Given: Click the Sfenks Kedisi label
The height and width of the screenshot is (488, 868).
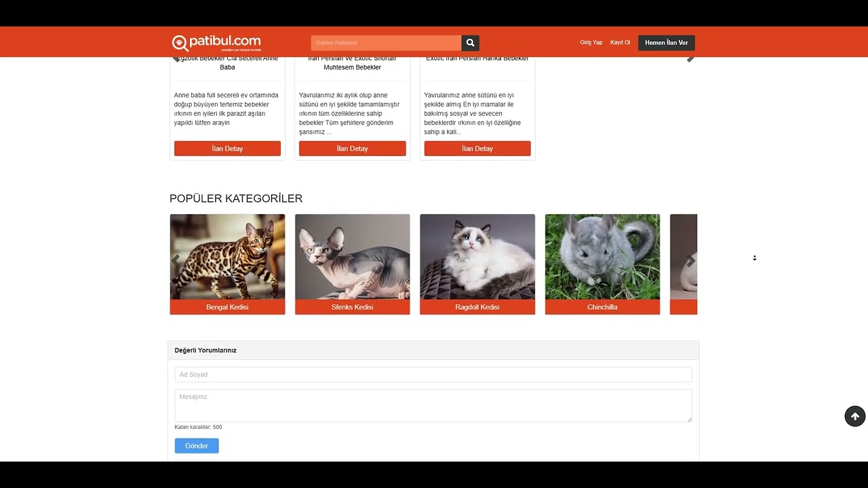Looking at the screenshot, I should [x=353, y=307].
